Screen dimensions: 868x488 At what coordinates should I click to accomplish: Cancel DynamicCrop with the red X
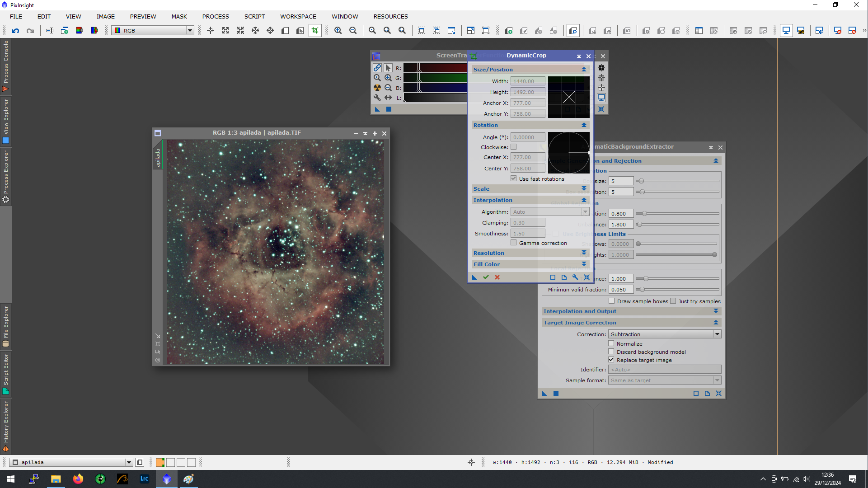[497, 277]
